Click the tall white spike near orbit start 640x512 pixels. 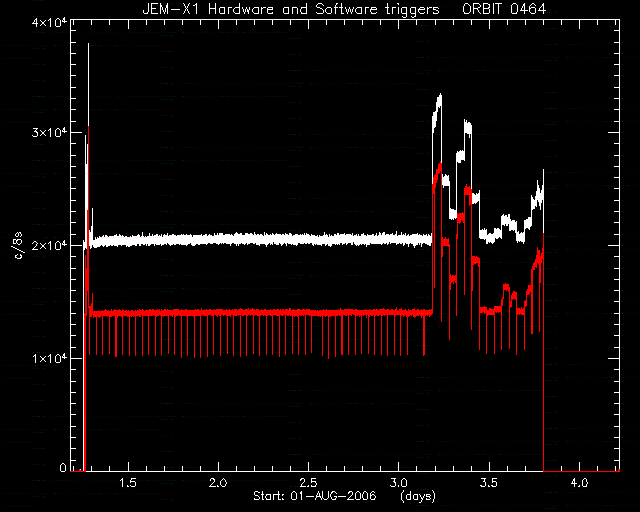(88, 82)
